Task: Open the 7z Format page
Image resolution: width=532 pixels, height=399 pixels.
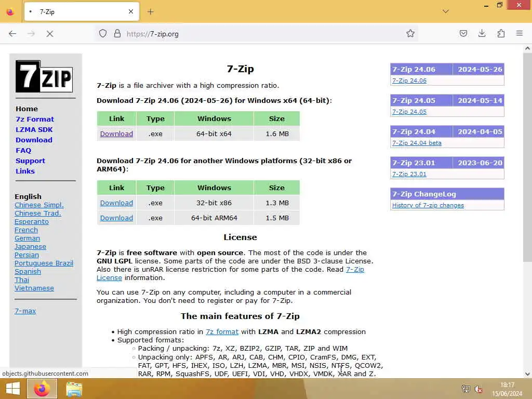Action: (35, 119)
